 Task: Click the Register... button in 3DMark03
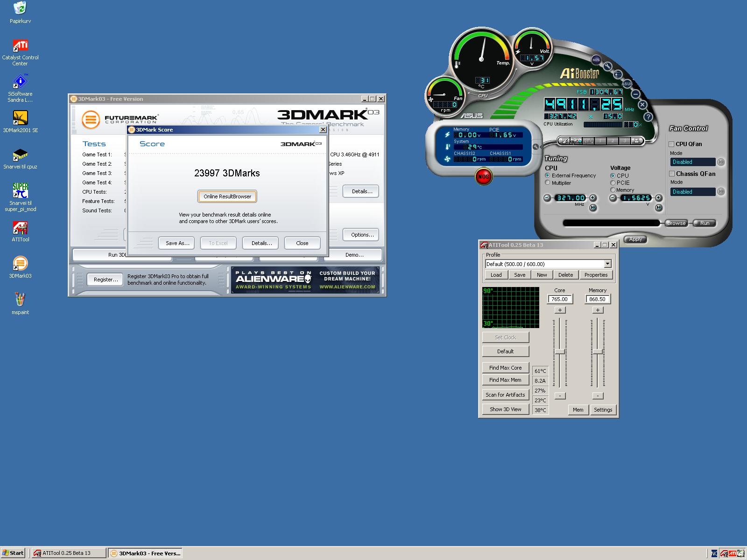(106, 280)
